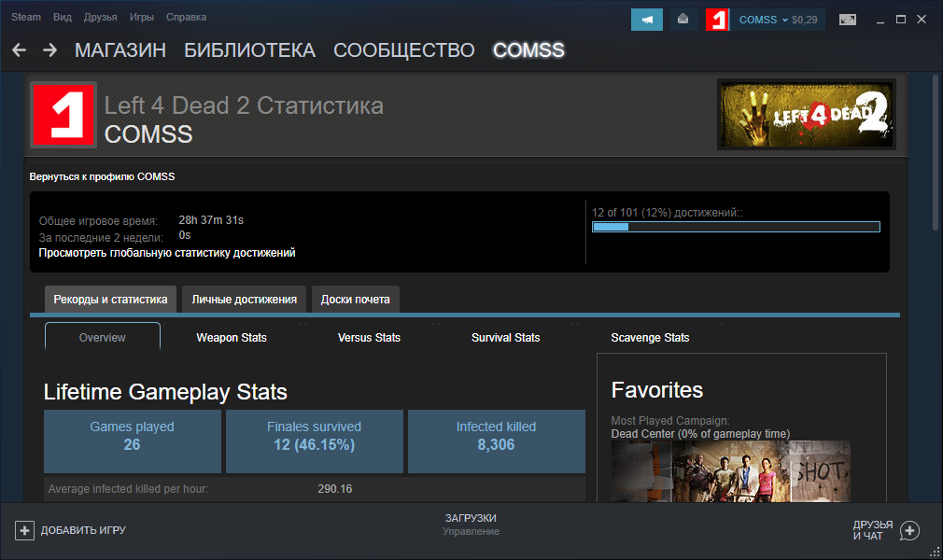943x560 pixels.
Task: Open the Weapon Stats sub-tab
Action: pyautogui.click(x=232, y=338)
